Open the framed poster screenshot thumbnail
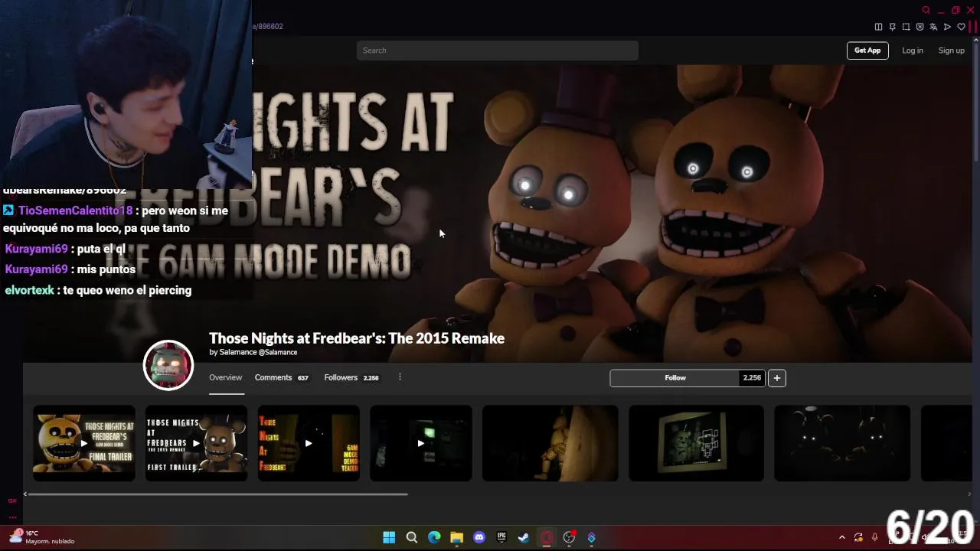Viewport: 980px width, 551px height. [x=696, y=443]
